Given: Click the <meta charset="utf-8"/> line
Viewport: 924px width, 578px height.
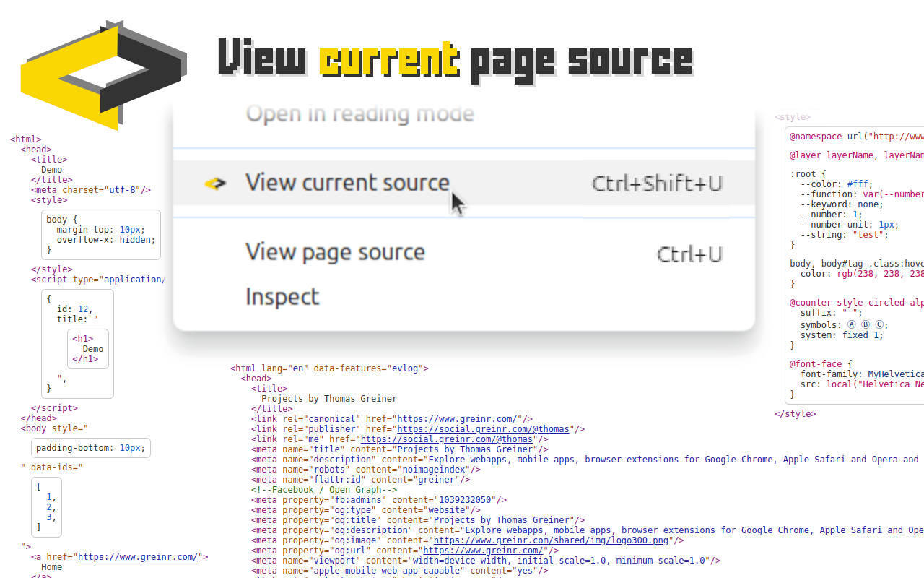Looking at the screenshot, I should (91, 191).
